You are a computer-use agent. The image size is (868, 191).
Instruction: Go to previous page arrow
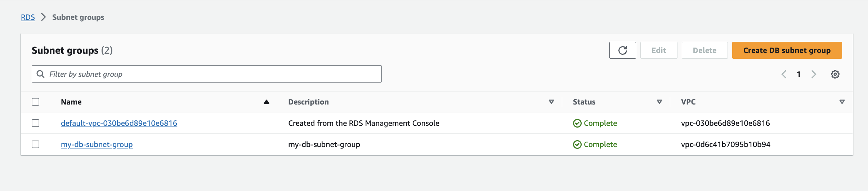[784, 74]
